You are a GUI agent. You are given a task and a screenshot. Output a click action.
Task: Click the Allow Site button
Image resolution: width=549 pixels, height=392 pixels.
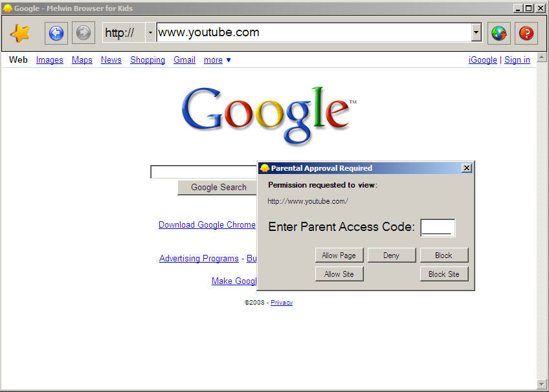tap(339, 274)
